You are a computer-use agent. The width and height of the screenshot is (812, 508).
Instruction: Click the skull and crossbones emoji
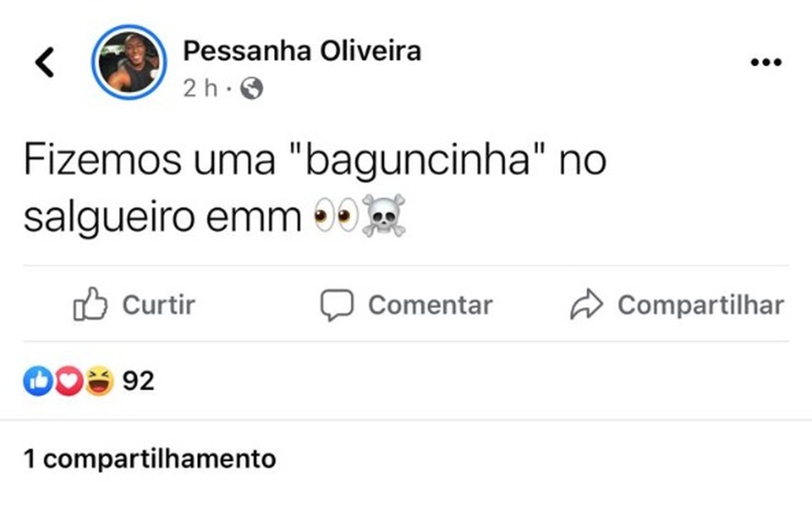tap(384, 217)
